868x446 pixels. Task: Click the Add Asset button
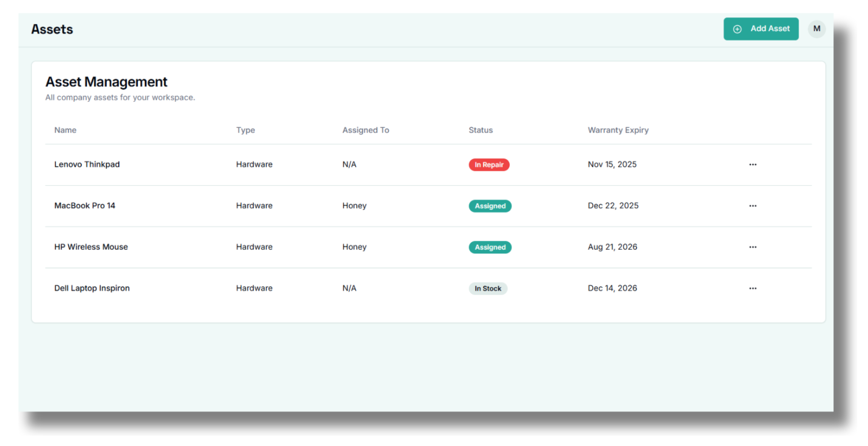pos(761,29)
